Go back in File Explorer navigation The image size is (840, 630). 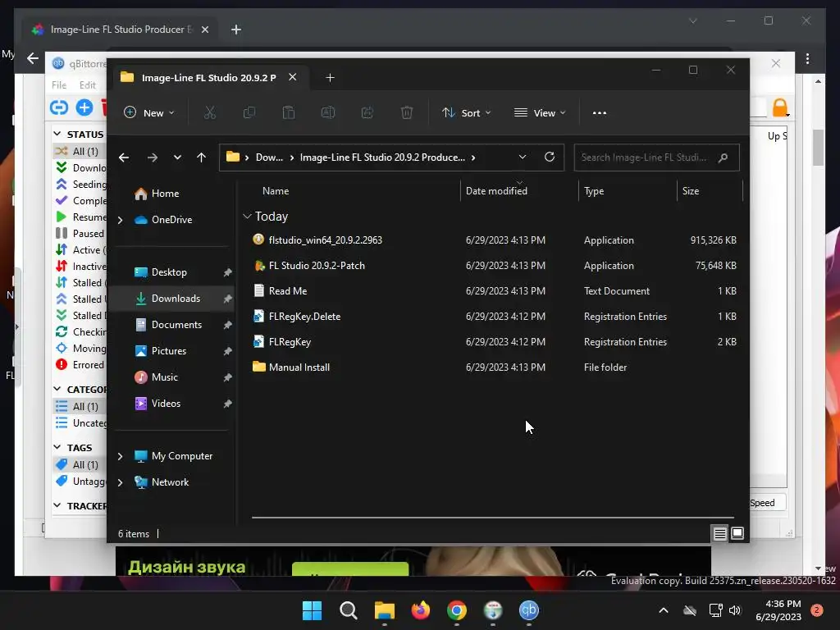click(x=124, y=157)
